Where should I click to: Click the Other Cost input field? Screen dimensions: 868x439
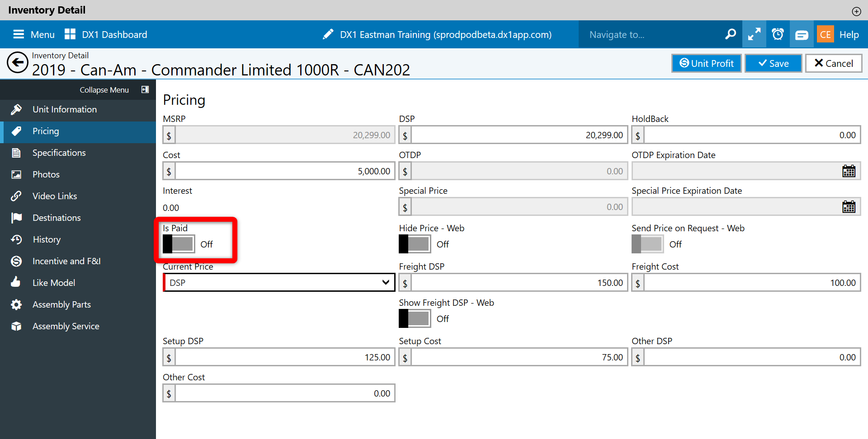click(285, 393)
